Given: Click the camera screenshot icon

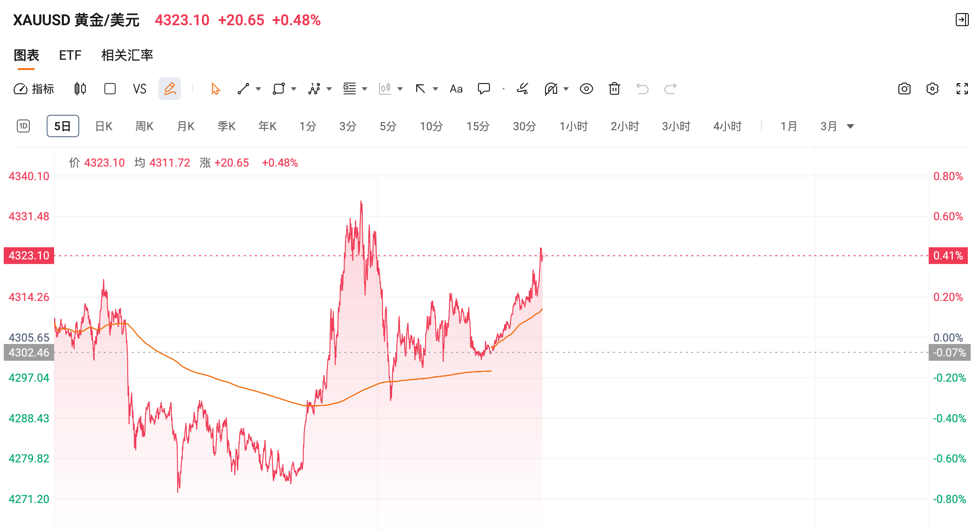Looking at the screenshot, I should (x=904, y=89).
